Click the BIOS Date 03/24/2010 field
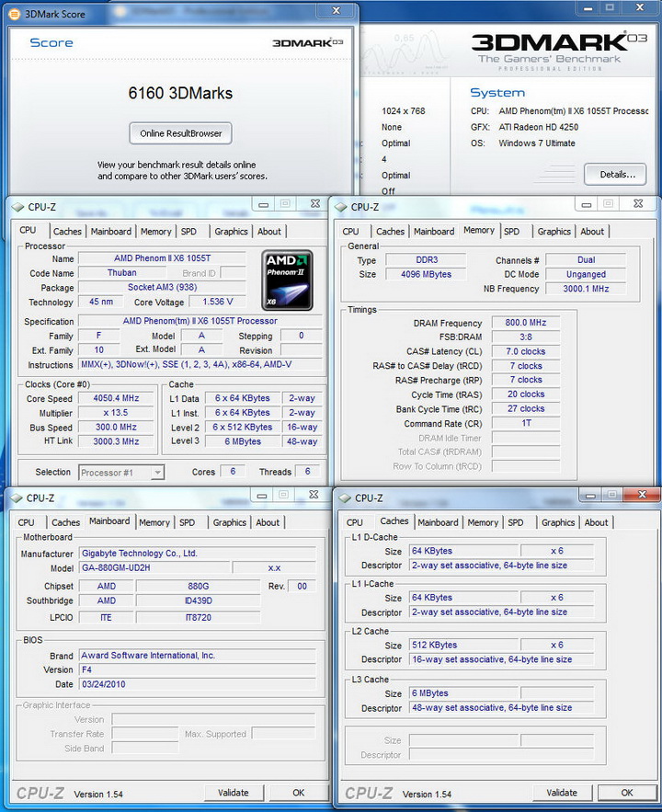662x812 pixels. tap(197, 684)
